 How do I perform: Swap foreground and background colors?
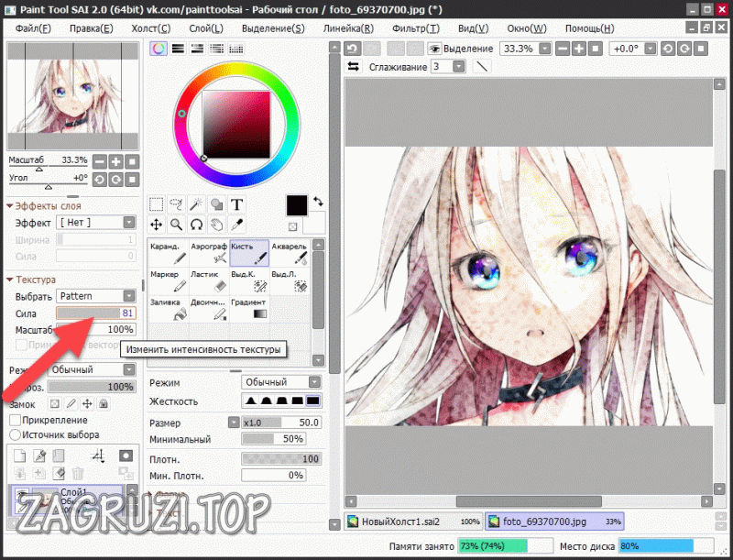coord(318,202)
